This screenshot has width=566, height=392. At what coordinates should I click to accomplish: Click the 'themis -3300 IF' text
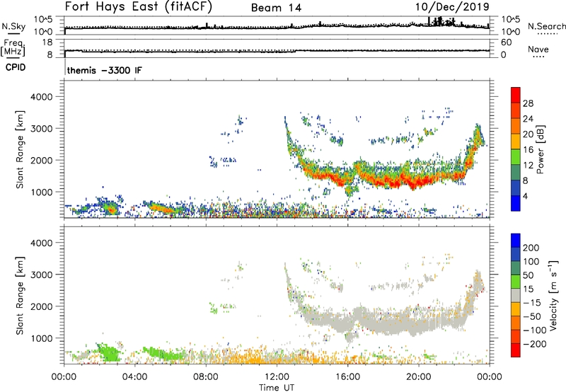(104, 70)
